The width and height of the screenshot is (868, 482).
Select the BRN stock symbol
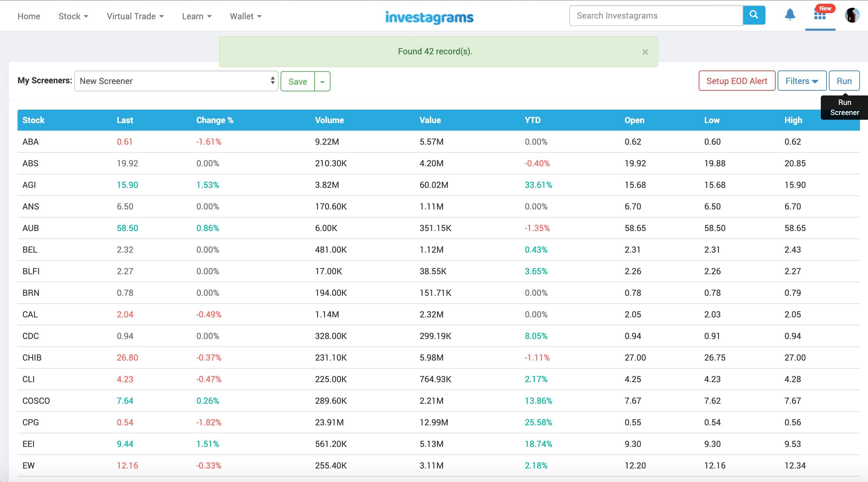click(31, 293)
